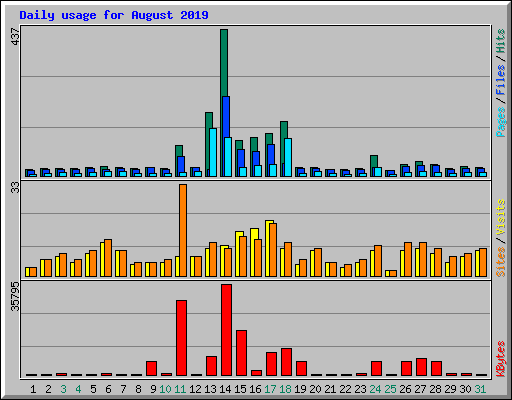Click green weekend day label 25
The width and height of the screenshot is (512, 400).
click(x=390, y=389)
